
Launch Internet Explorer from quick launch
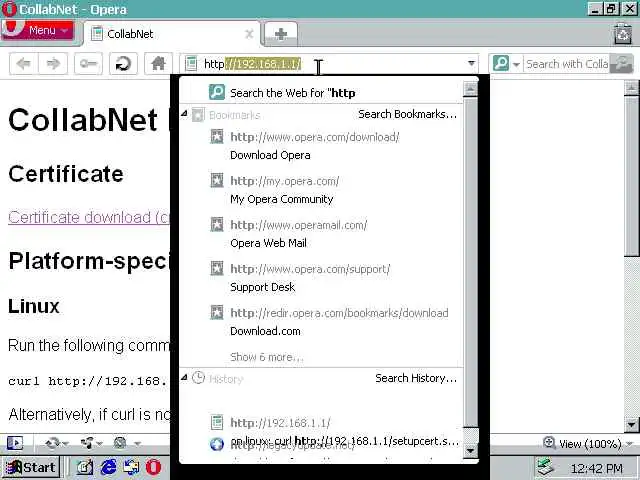tap(108, 467)
